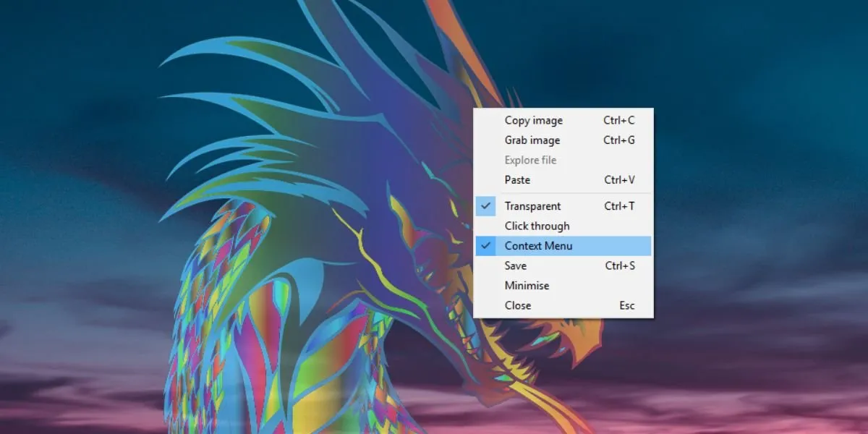Click the Esc shortcut beside Close
868x434 pixels.
(x=627, y=305)
